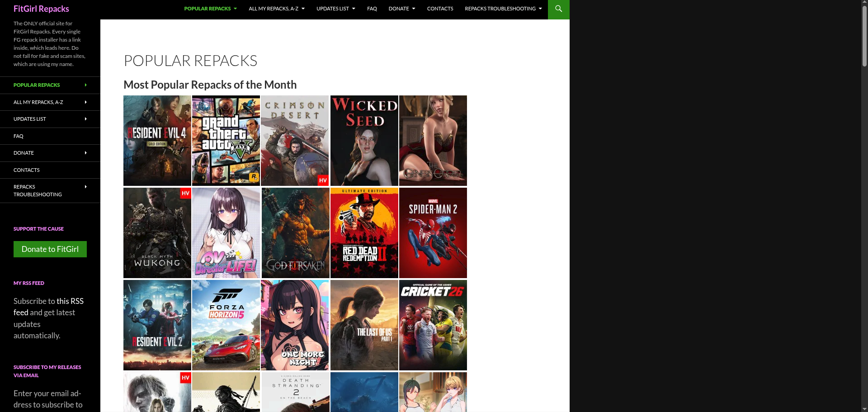
Task: Open the Resident Evil 4 Gold Edition cover
Action: tap(157, 141)
